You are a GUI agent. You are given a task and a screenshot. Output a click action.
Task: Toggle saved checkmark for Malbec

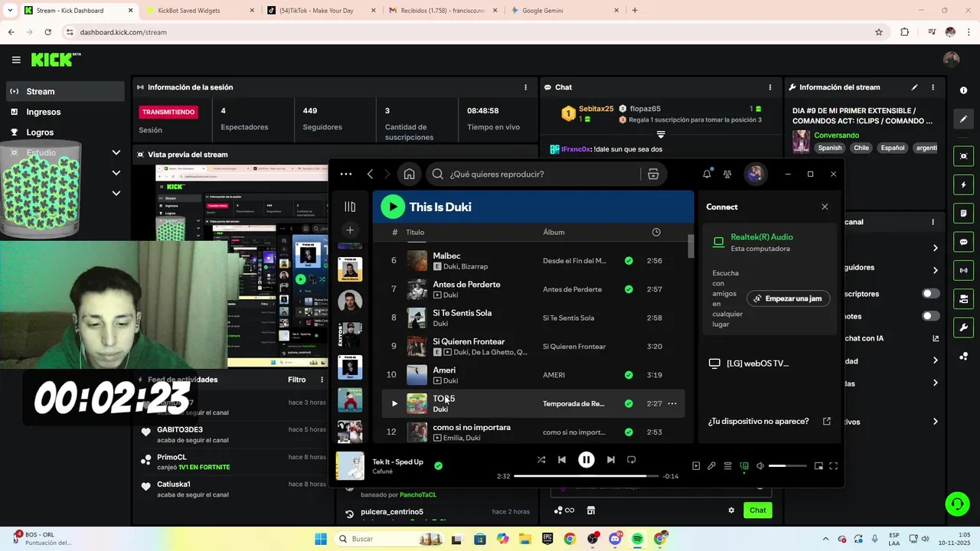[629, 260]
